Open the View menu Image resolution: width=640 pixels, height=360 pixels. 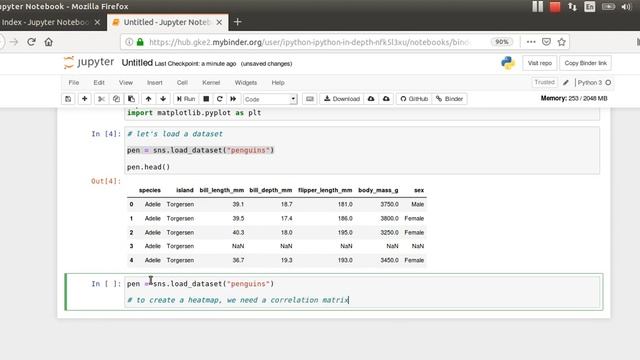coord(126,82)
